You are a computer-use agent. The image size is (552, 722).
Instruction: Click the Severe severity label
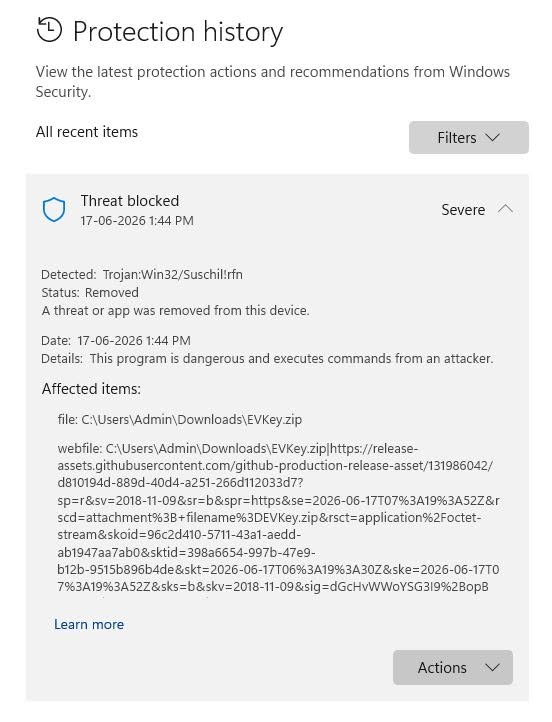[463, 210]
